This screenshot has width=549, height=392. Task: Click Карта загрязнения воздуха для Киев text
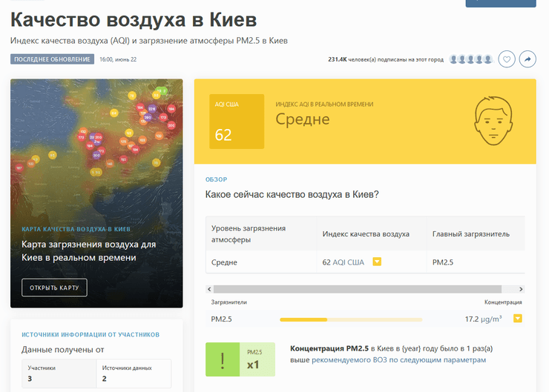[88, 250]
